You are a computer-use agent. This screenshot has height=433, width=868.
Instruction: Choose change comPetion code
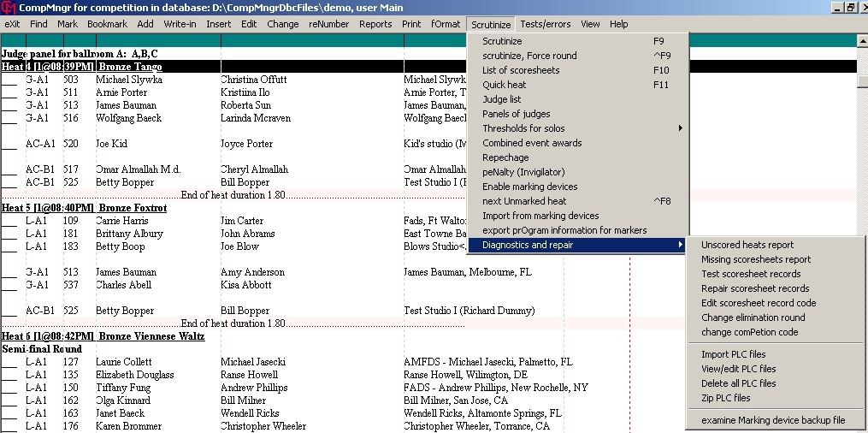click(775, 332)
